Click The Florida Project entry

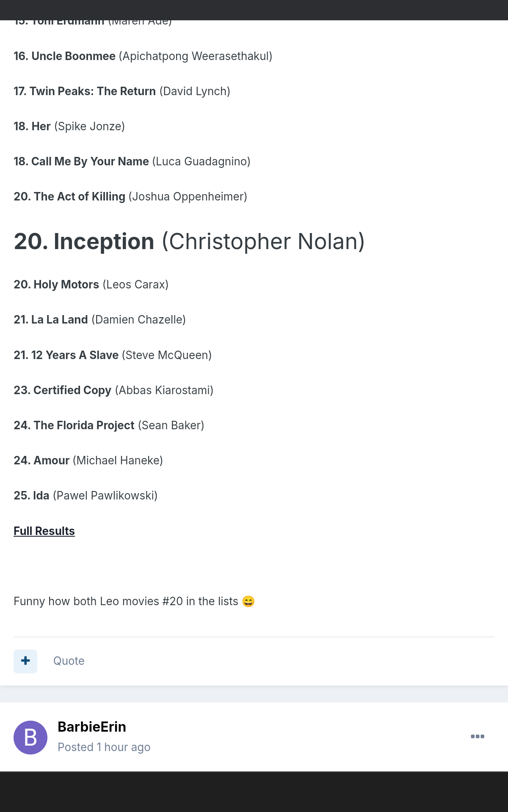(109, 425)
